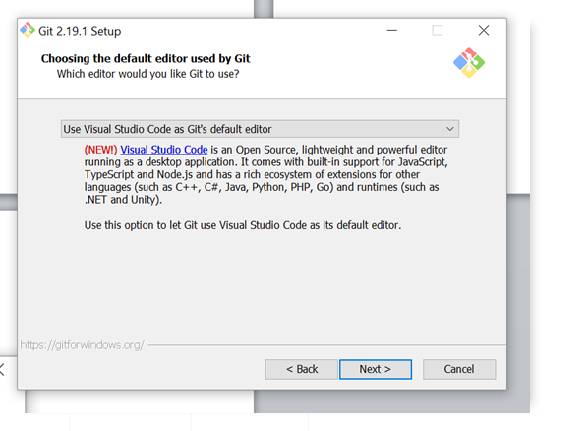Expand the editor list using the chevron arrow
The height and width of the screenshot is (431, 563).
(450, 129)
